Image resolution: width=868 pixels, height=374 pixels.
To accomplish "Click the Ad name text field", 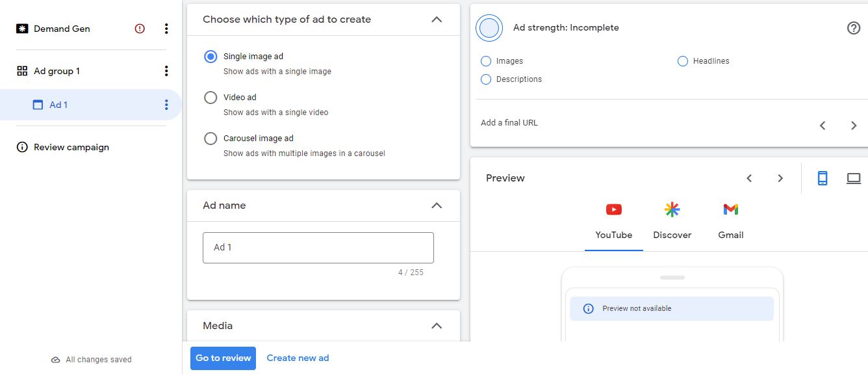I will [x=318, y=248].
